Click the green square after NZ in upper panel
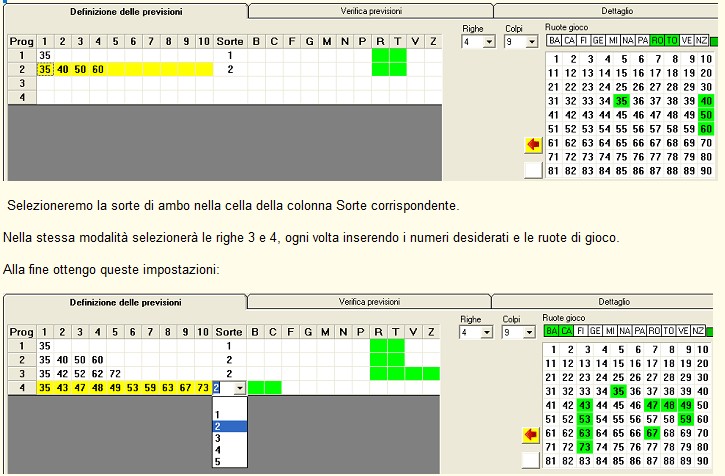Viewport: 725px width, 476px height. (714, 41)
